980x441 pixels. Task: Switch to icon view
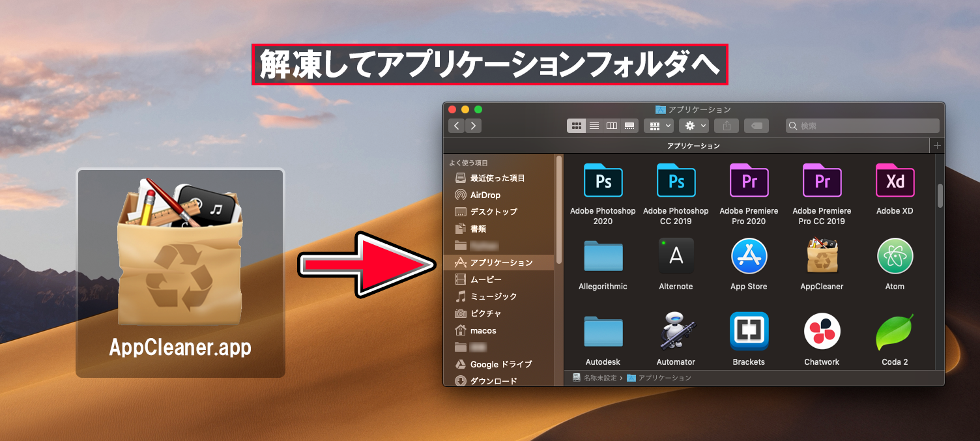(x=577, y=126)
